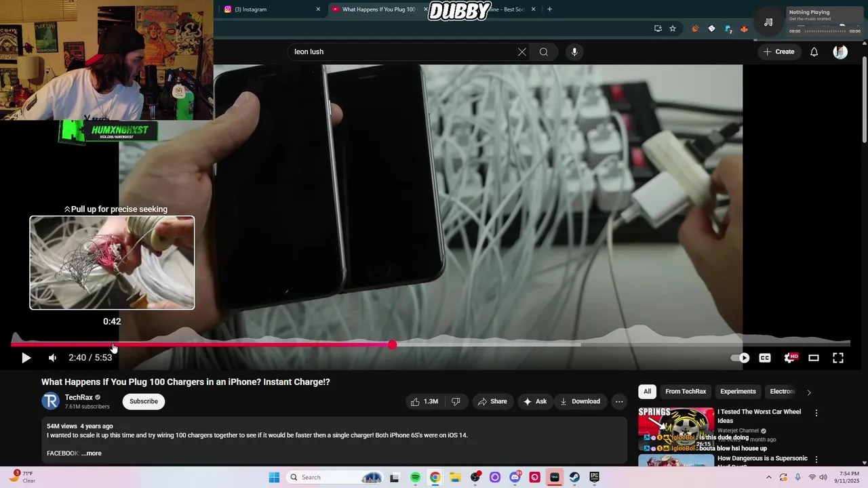Screen dimensions: 868x488
Task: Open Windows Start menu
Action: [x=274, y=477]
